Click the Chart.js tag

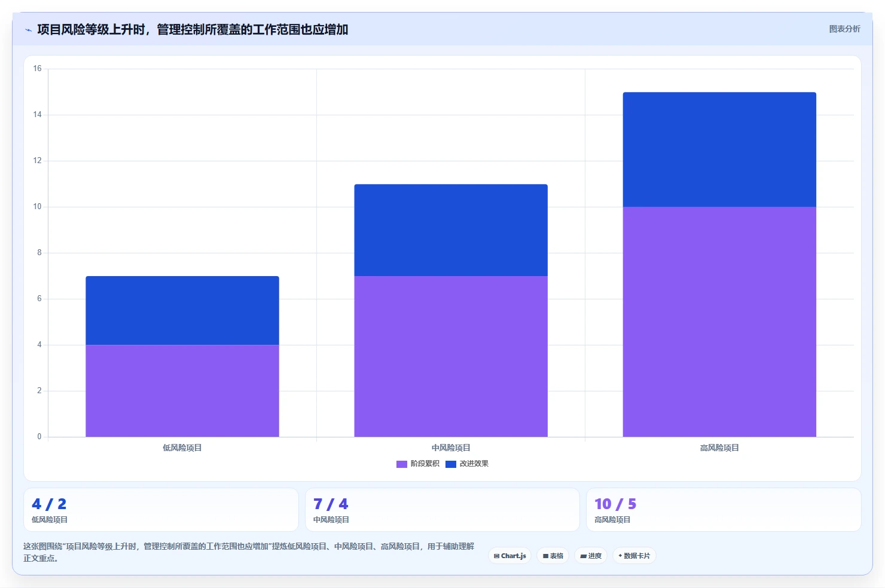[510, 556]
